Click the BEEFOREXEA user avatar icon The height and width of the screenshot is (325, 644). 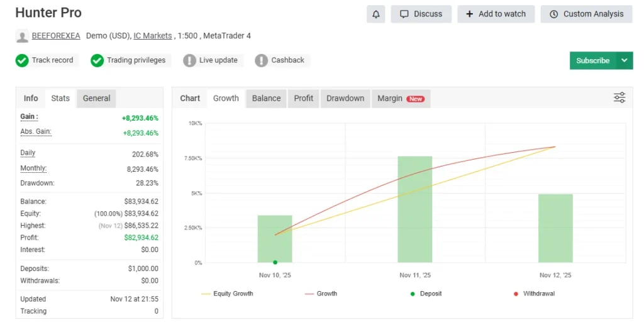click(22, 36)
